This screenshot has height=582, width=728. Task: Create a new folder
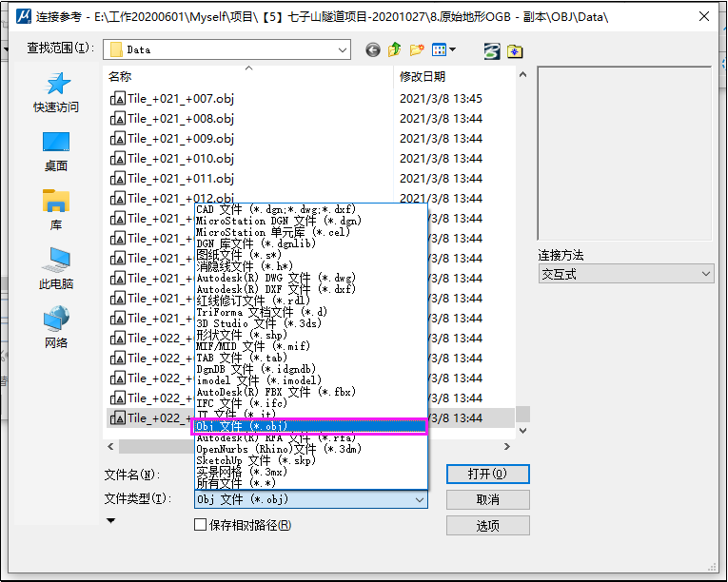coord(417,49)
